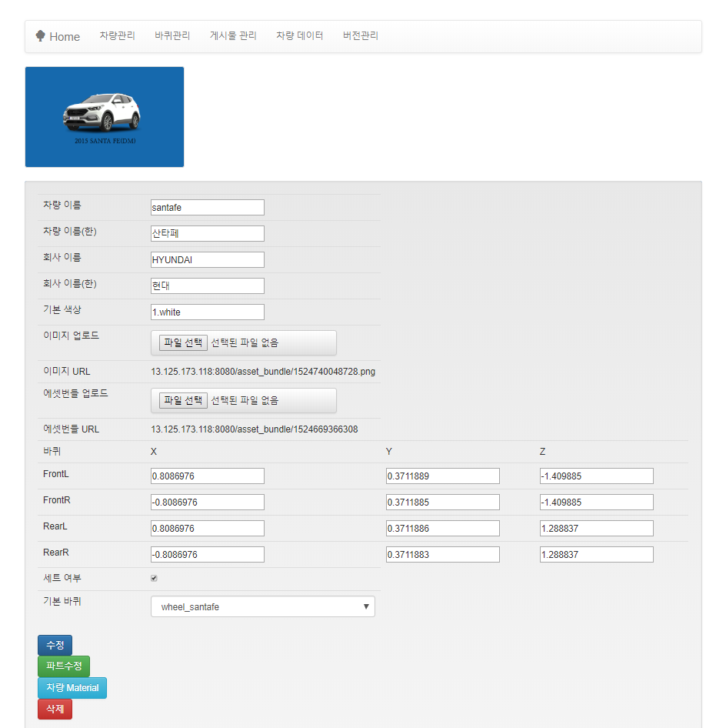Click 파일 선택 for 이미지 업로드
Screen dimensions: 716x728
183,342
